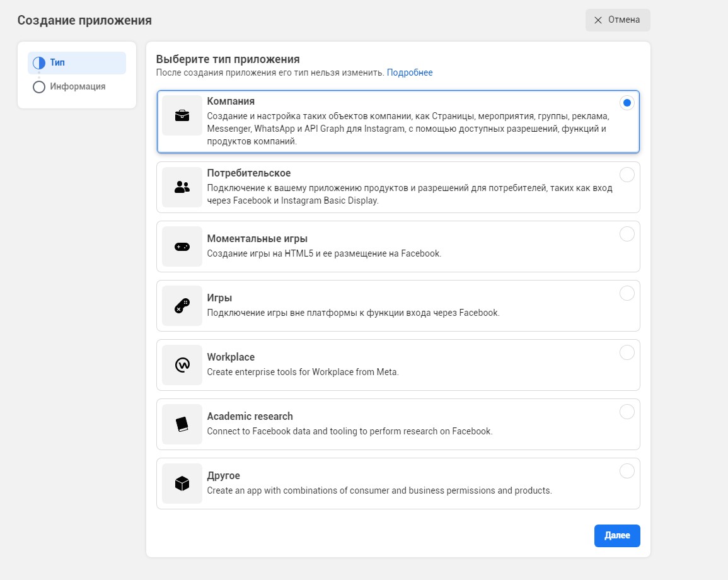This screenshot has height=580, width=728.
Task: Click the description mentioning Instagram Basic Display
Action: click(410, 194)
